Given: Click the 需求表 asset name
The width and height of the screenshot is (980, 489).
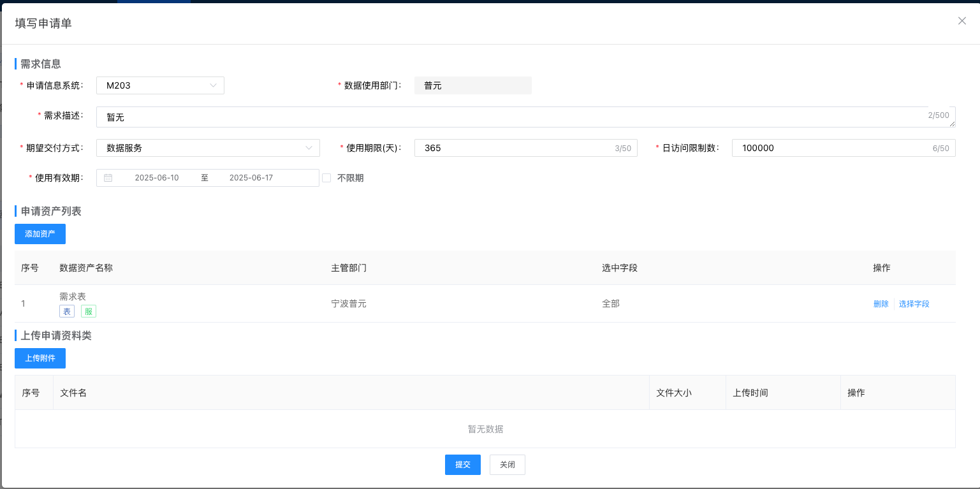Looking at the screenshot, I should (x=73, y=296).
